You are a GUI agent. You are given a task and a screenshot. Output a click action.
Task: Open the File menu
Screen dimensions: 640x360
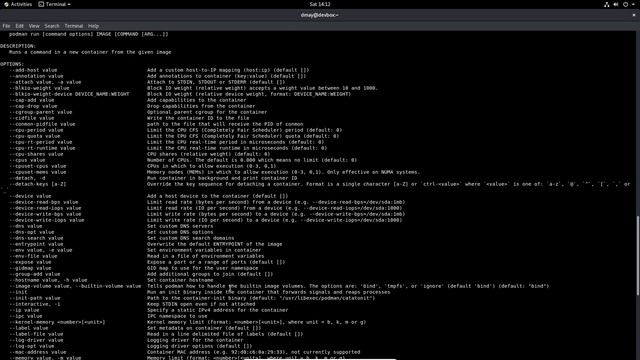point(6,26)
